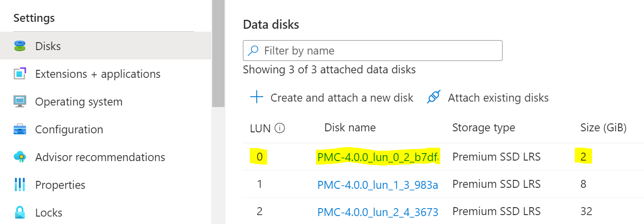Select Advisor recommendations in Settings menu
The height and width of the screenshot is (224, 644).
100,157
